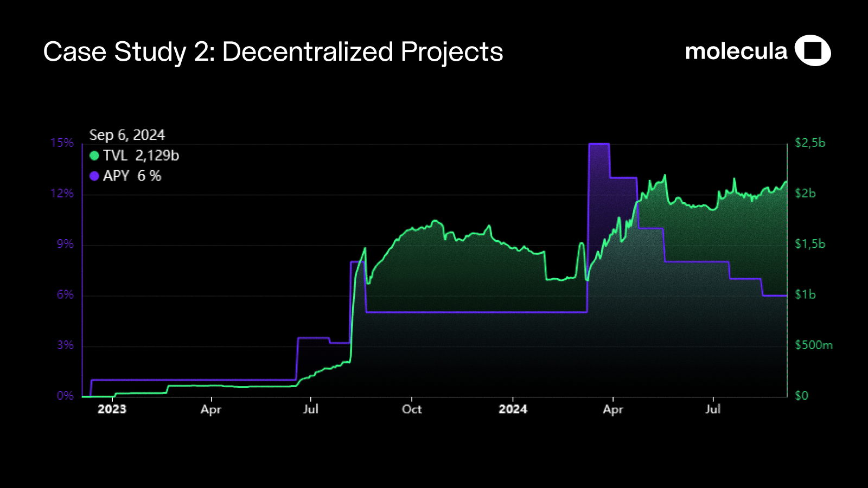Click the $500m right axis label

[814, 345]
